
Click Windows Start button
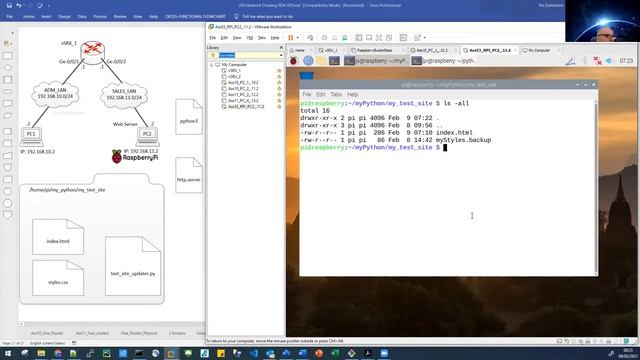pyautogui.click(x=8, y=353)
